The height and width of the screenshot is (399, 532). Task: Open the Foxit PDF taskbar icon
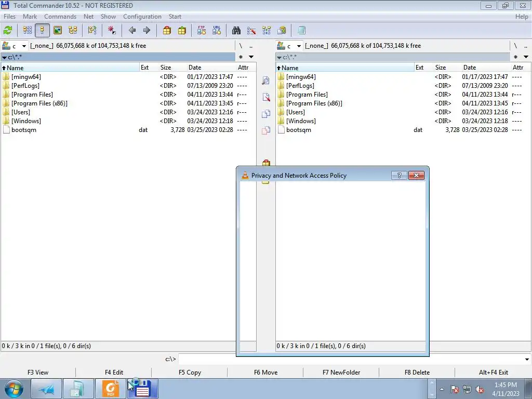[x=111, y=389]
